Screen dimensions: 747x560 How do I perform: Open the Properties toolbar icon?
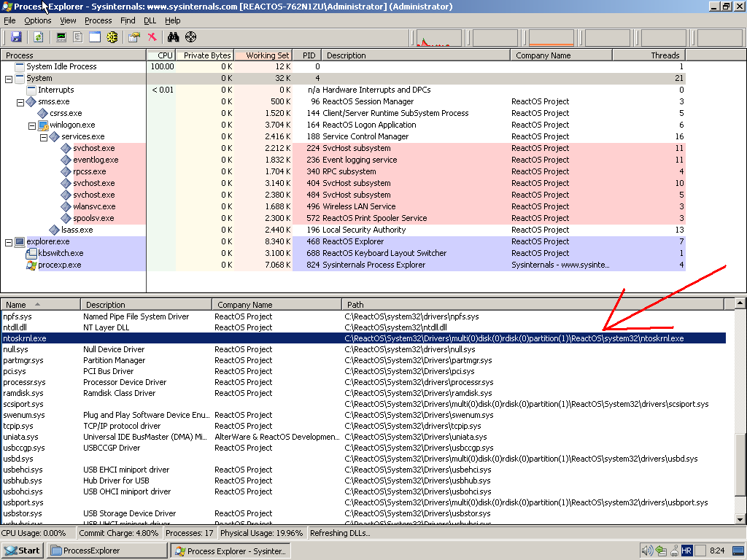pyautogui.click(x=134, y=37)
